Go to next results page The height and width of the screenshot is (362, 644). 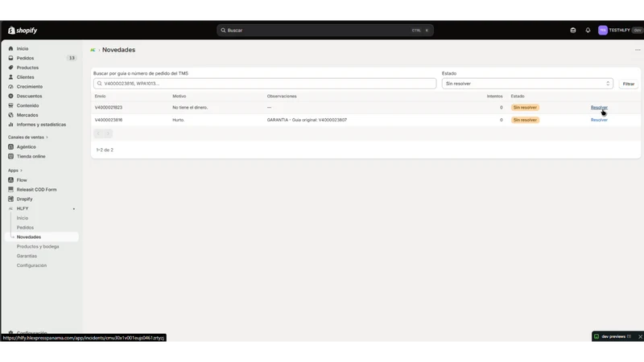(108, 134)
